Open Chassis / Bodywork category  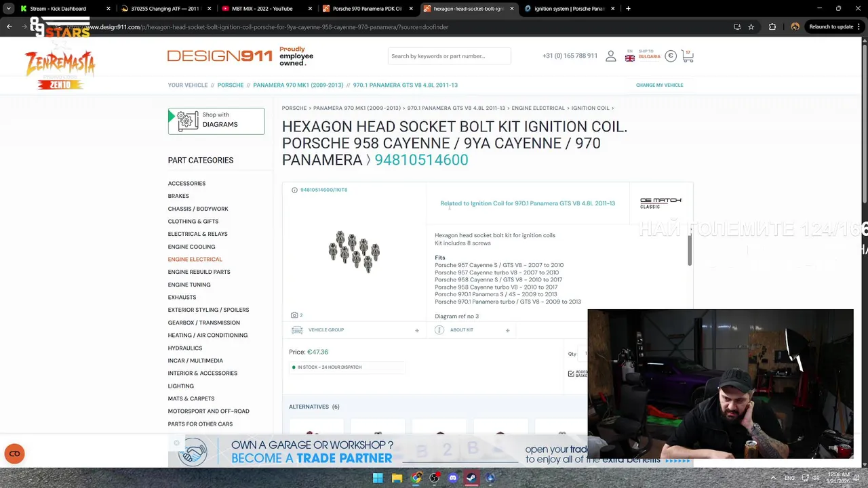198,209
